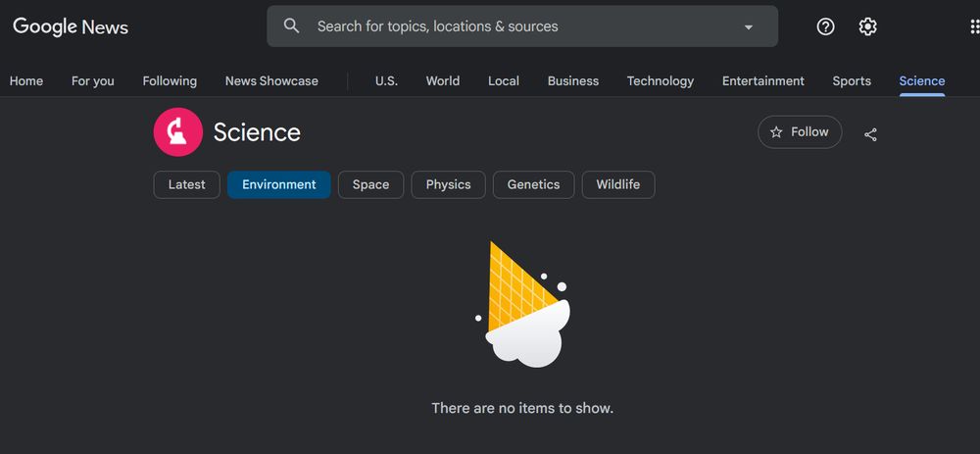Open the For you tab
Screen dimensions: 980x454
pos(92,81)
